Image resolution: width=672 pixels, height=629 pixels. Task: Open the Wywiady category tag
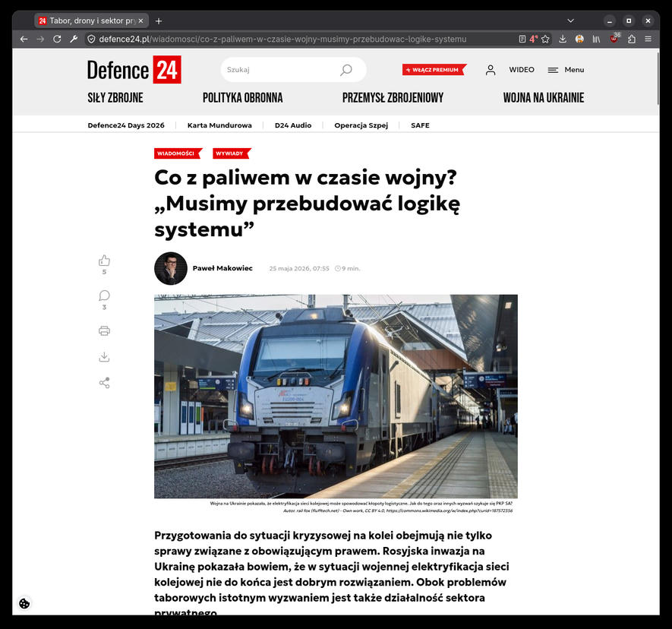click(232, 153)
